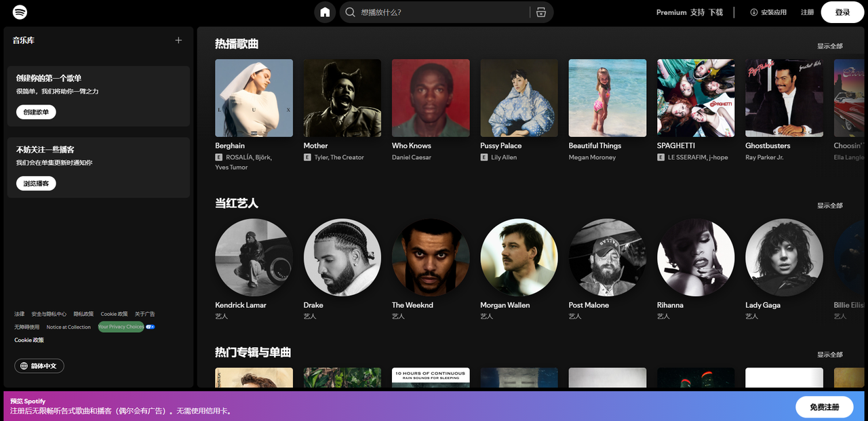The height and width of the screenshot is (421, 868).
Task: Click the 创建歌单 button
Action: pyautogui.click(x=36, y=112)
